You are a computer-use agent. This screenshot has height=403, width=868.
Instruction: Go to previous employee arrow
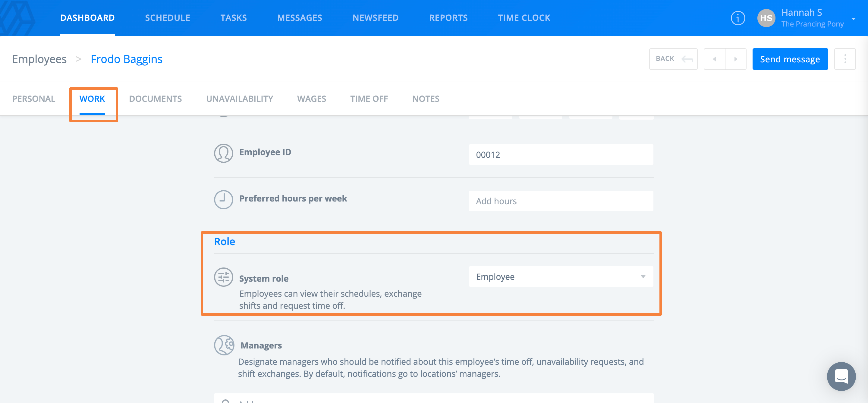pyautogui.click(x=714, y=59)
